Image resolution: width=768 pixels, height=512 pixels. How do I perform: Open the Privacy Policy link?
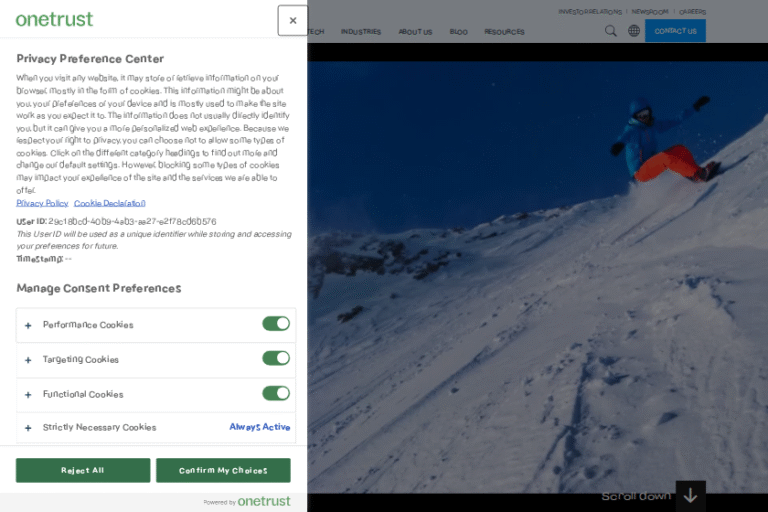coord(42,203)
